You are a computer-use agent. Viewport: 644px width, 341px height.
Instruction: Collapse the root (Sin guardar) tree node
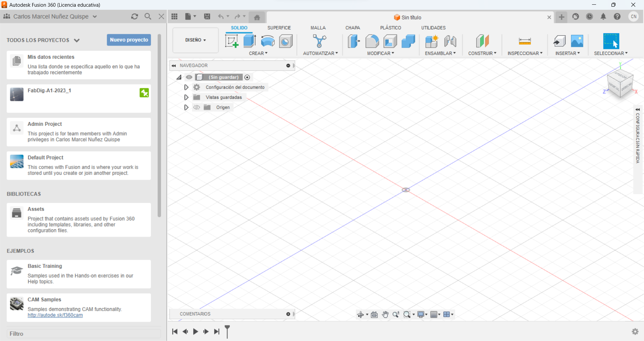pos(179,77)
